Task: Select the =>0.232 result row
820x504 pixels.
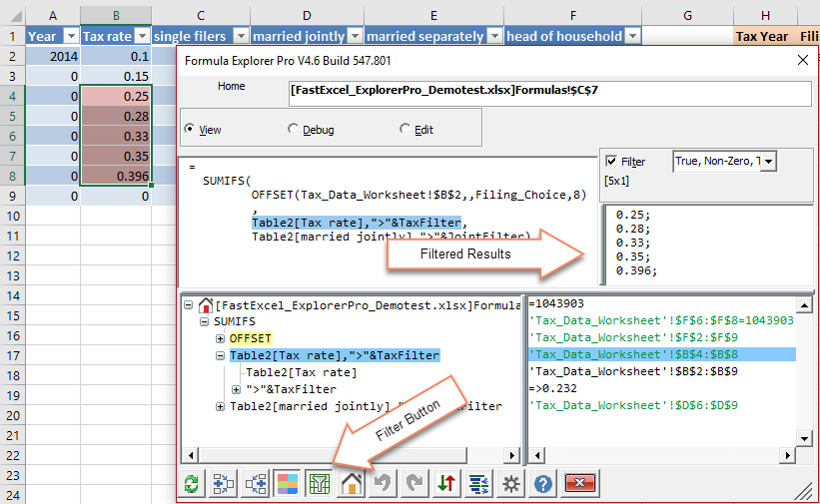Action: pos(552,388)
